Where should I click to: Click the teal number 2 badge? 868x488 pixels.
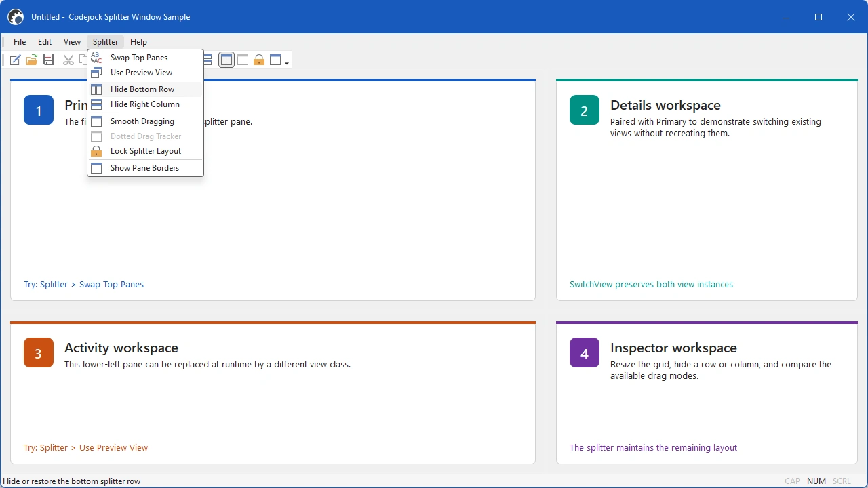click(585, 110)
